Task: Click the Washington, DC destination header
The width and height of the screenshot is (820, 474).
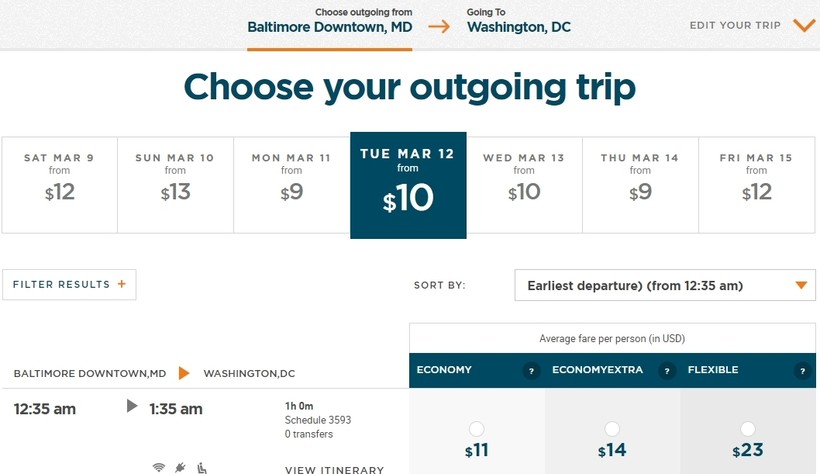Action: point(519,27)
